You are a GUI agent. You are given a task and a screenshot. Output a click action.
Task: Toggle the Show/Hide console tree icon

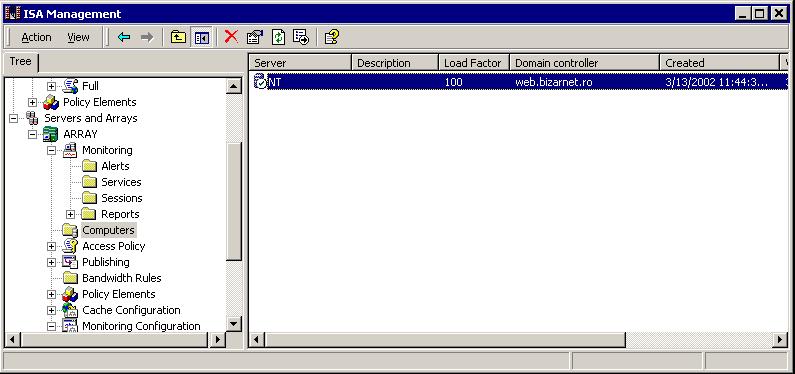tap(202, 38)
